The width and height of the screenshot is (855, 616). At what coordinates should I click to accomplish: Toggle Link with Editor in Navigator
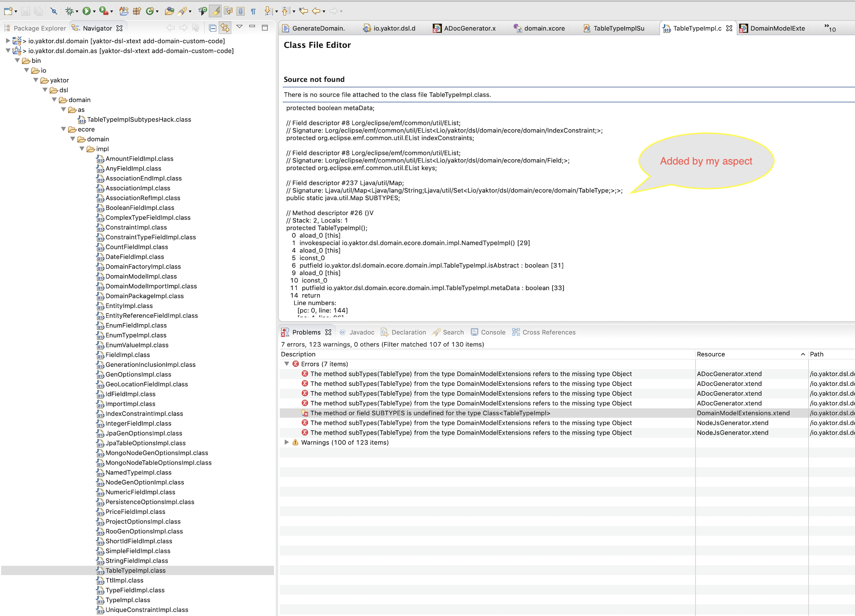coord(225,28)
